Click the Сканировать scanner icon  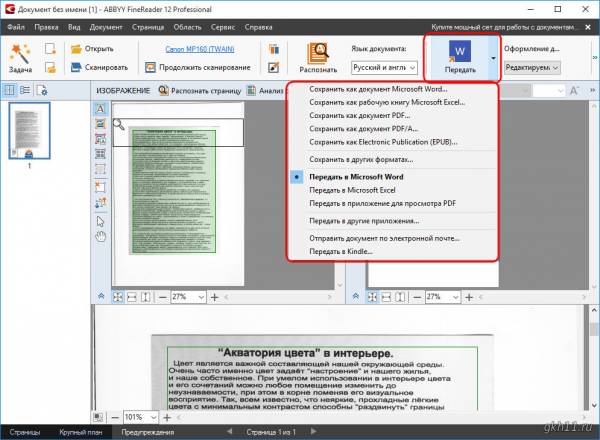pyautogui.click(x=78, y=68)
